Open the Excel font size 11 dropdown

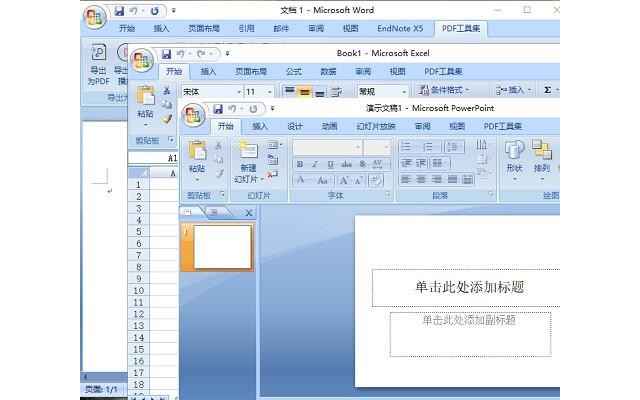click(x=269, y=92)
